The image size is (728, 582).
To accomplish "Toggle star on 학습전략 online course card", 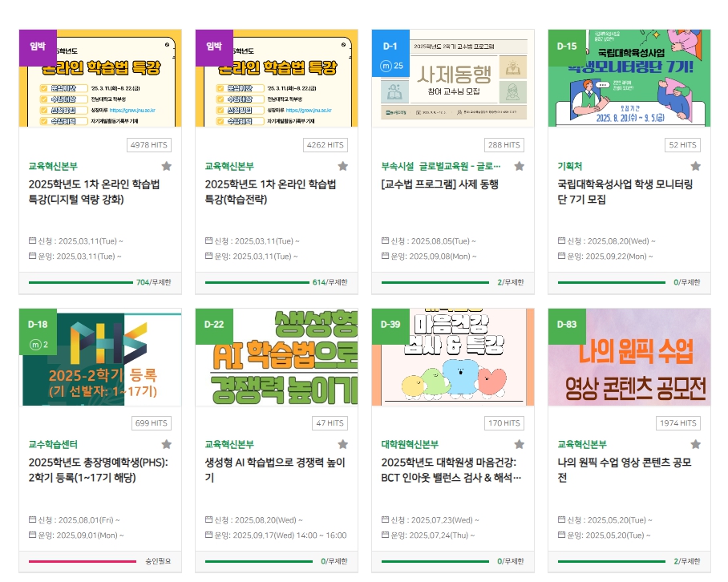I will (343, 167).
